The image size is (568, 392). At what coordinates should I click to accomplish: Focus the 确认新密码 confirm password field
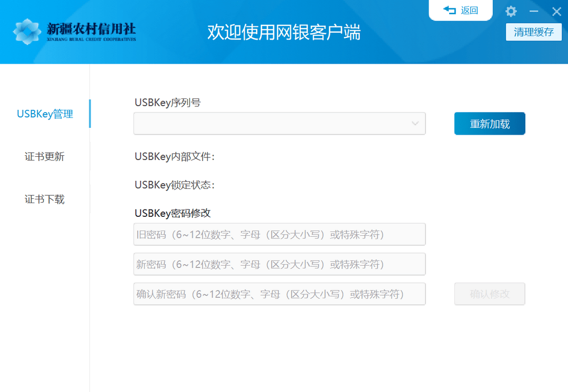pyautogui.click(x=279, y=294)
